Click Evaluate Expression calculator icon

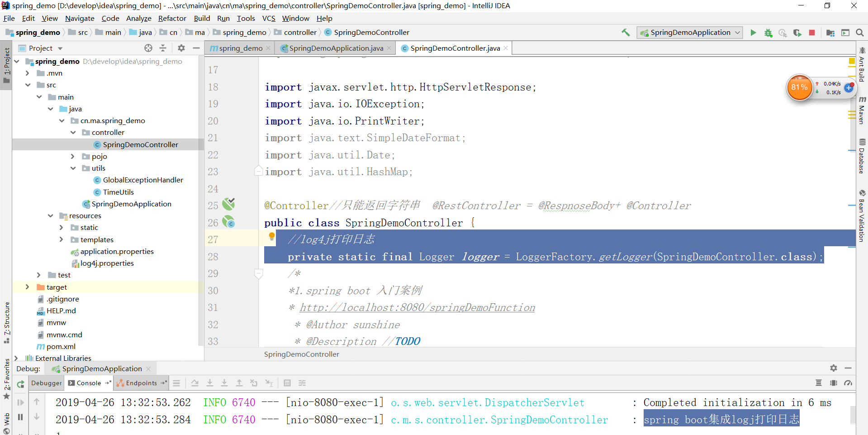287,383
